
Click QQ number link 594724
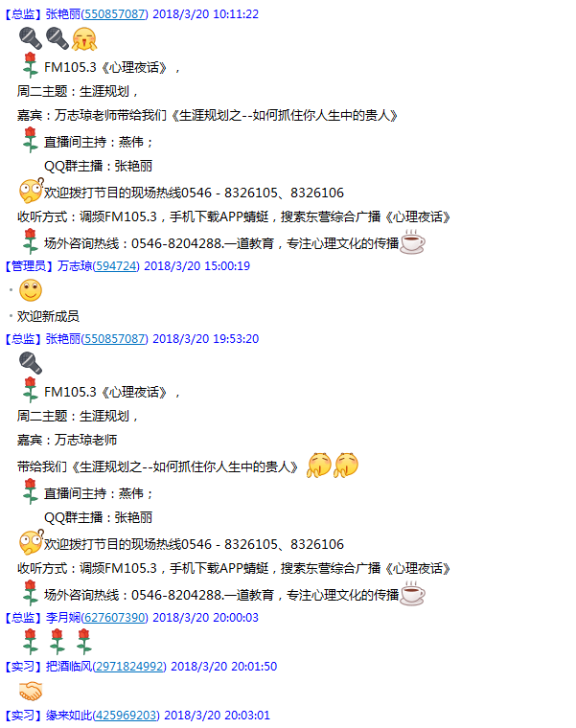(116, 266)
